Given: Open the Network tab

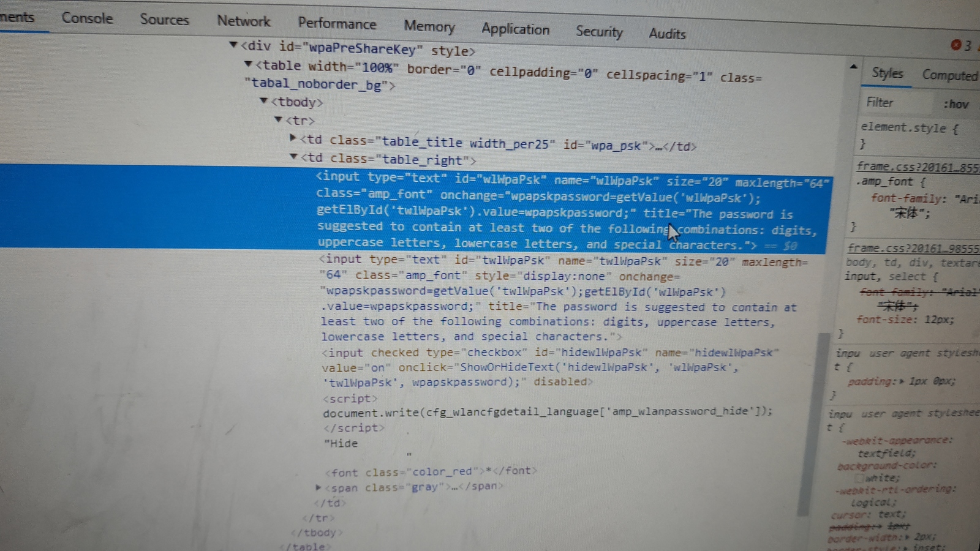Looking at the screenshot, I should (243, 21).
